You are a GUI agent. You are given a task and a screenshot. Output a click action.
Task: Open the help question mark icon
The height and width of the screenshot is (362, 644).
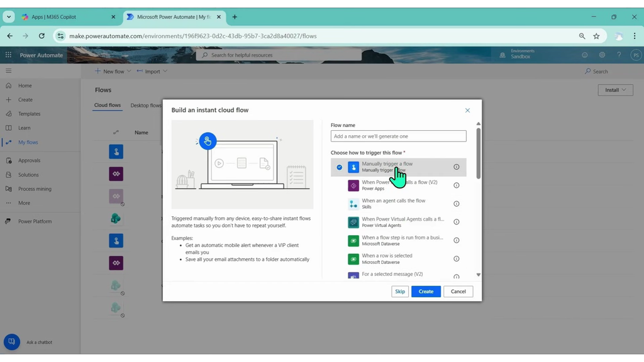pyautogui.click(x=619, y=55)
